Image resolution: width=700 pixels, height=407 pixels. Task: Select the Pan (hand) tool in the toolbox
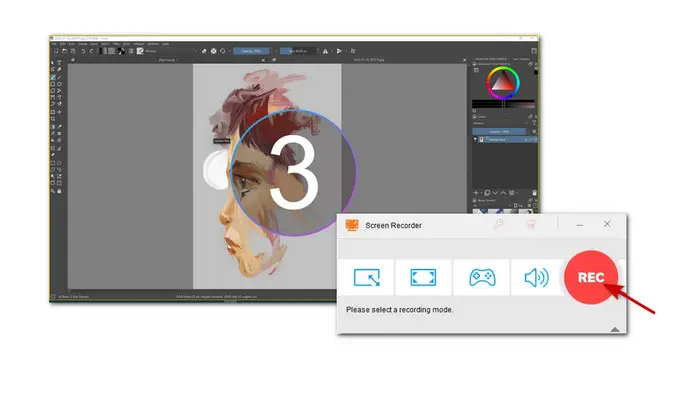(x=59, y=191)
